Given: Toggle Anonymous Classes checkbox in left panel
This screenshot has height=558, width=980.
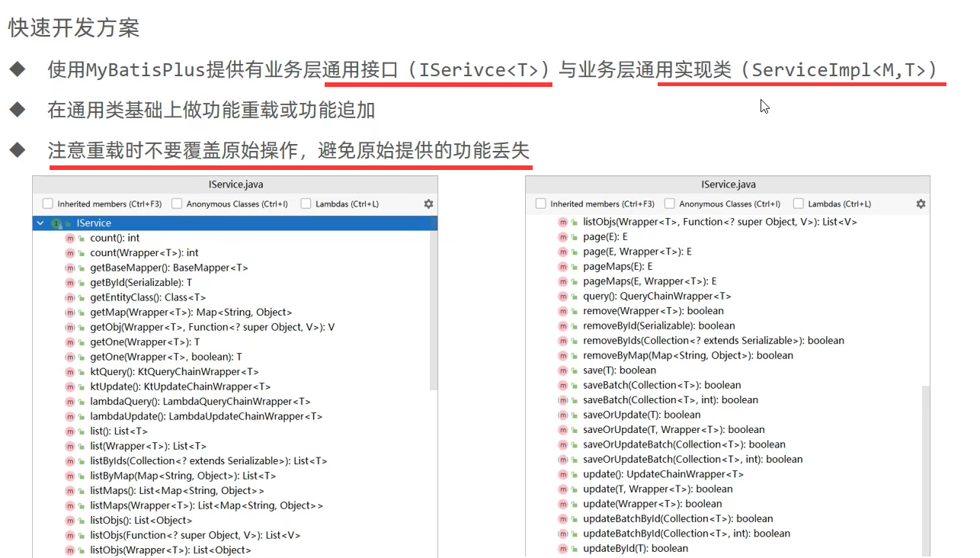Looking at the screenshot, I should coord(177,204).
